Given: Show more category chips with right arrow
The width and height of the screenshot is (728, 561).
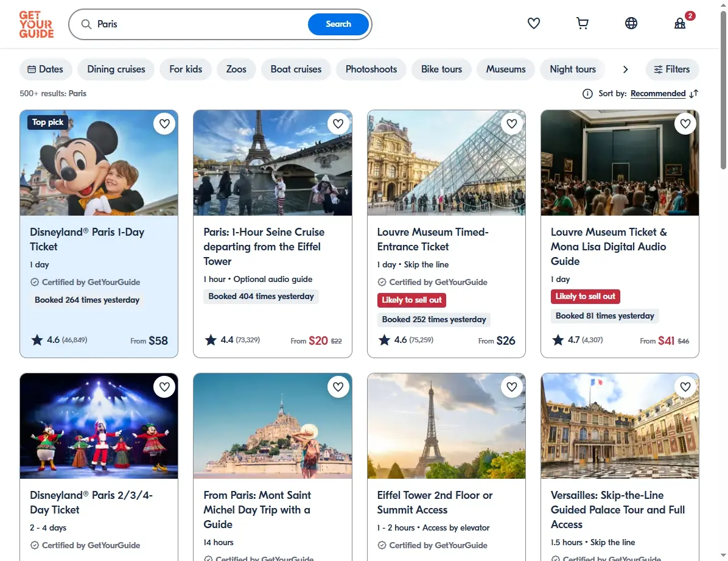Looking at the screenshot, I should (625, 69).
